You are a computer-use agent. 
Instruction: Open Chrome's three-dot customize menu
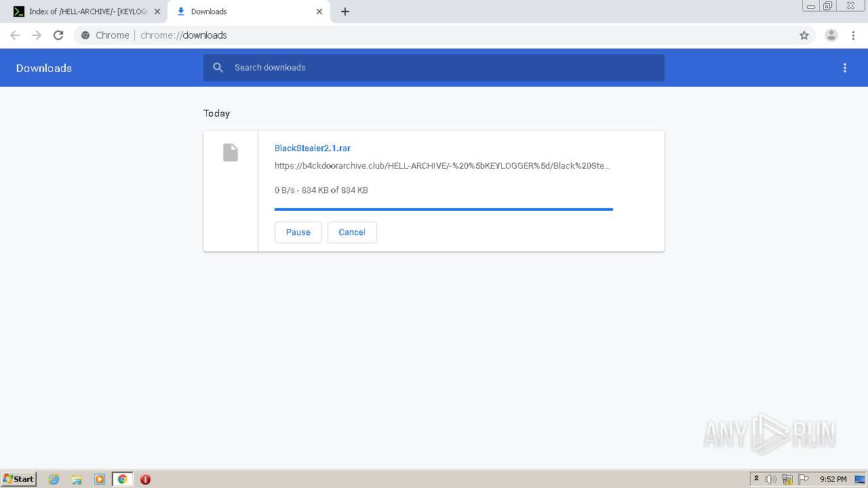point(853,35)
